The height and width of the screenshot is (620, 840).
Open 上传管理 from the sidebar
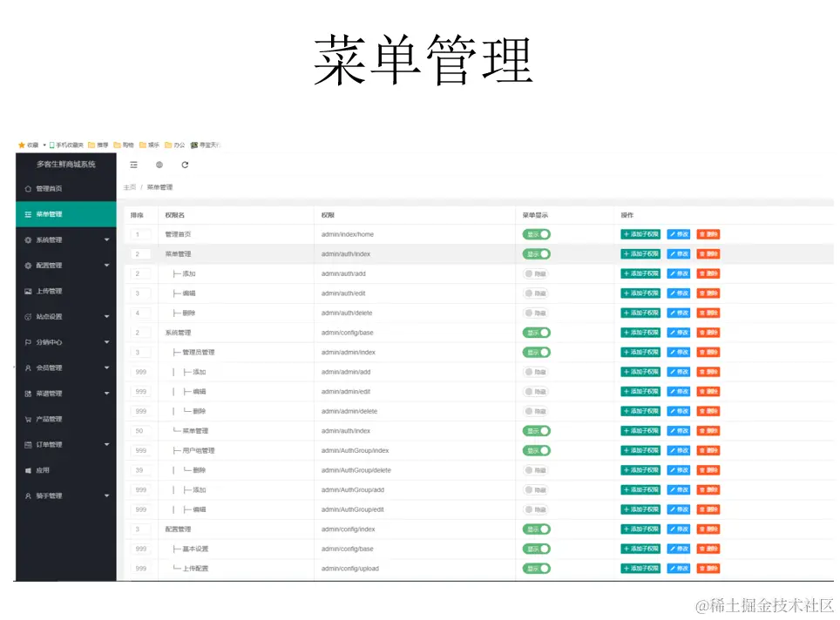51,290
